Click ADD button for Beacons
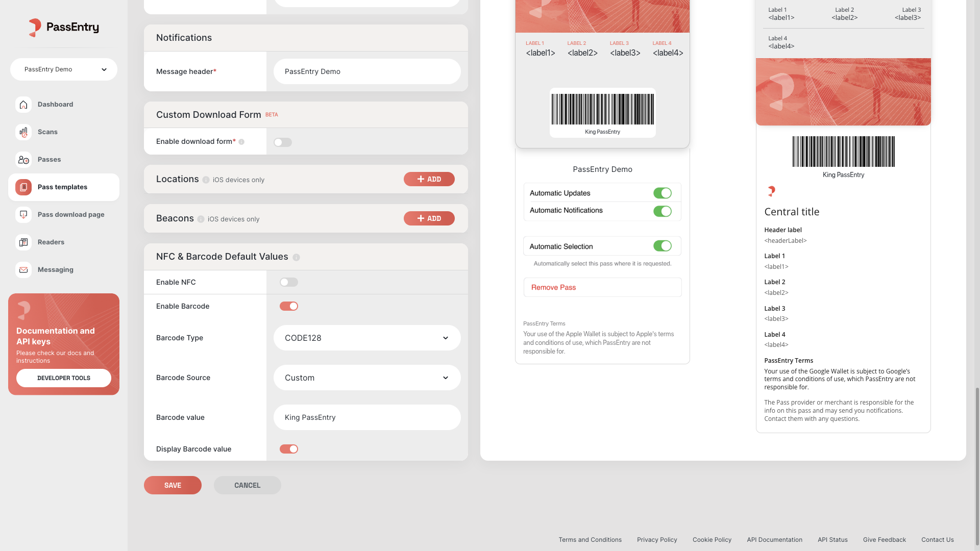Image resolution: width=980 pixels, height=551 pixels. click(429, 218)
